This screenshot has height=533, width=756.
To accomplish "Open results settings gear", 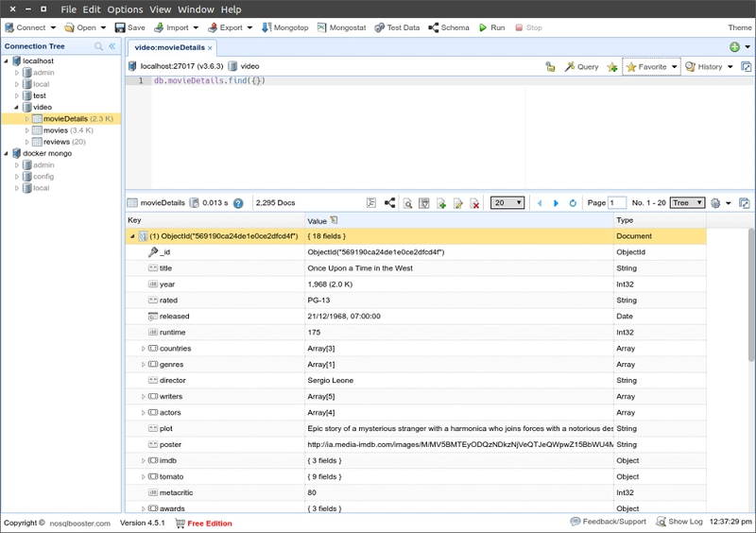I will [715, 203].
